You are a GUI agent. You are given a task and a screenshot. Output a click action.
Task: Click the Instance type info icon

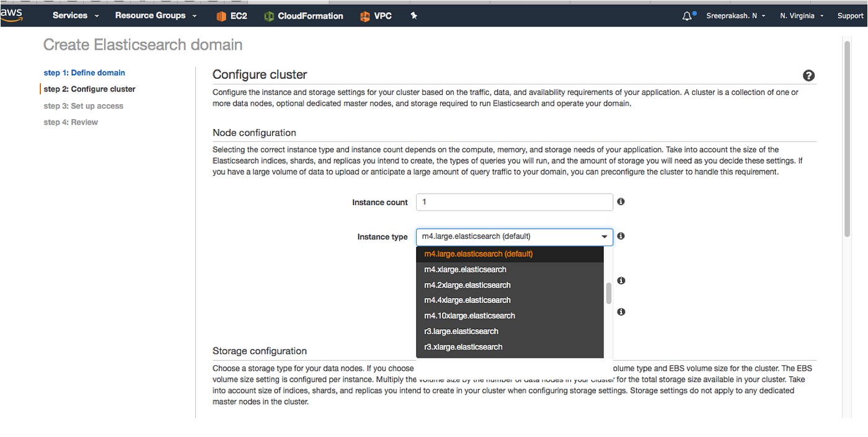621,236
